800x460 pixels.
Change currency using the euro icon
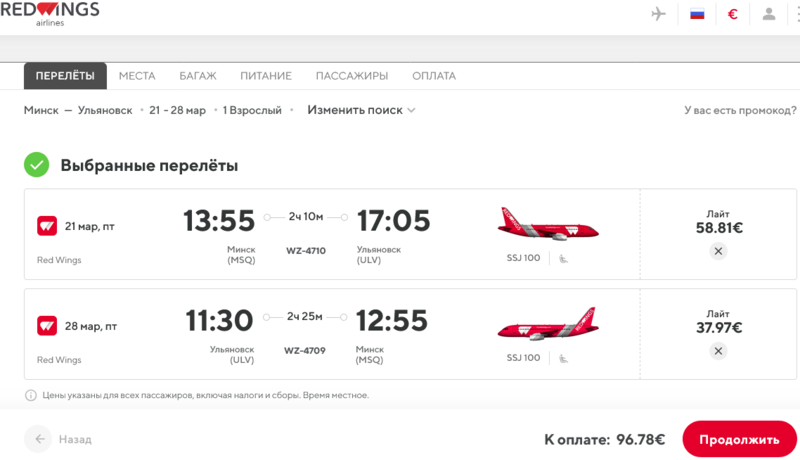[x=733, y=14]
